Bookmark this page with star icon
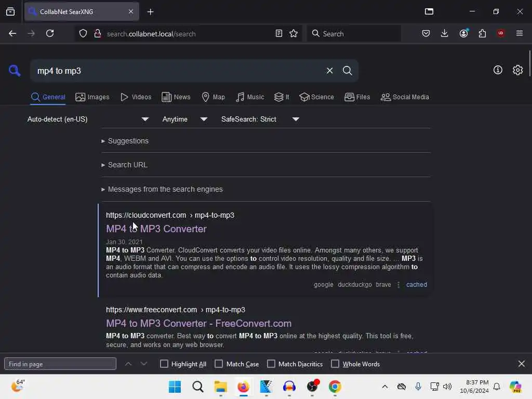 tap(294, 34)
